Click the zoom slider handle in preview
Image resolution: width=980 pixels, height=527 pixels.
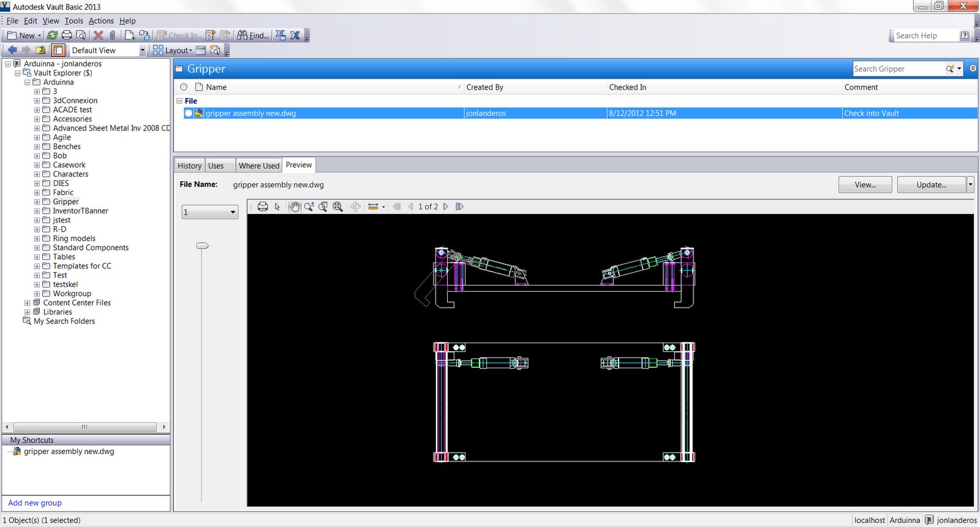tap(202, 246)
